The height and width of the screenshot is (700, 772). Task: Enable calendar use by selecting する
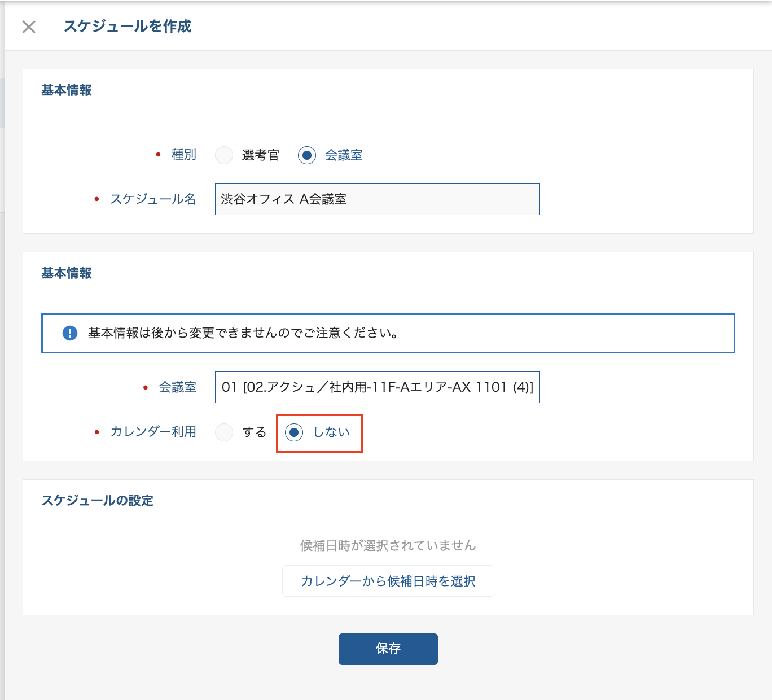pos(224,432)
